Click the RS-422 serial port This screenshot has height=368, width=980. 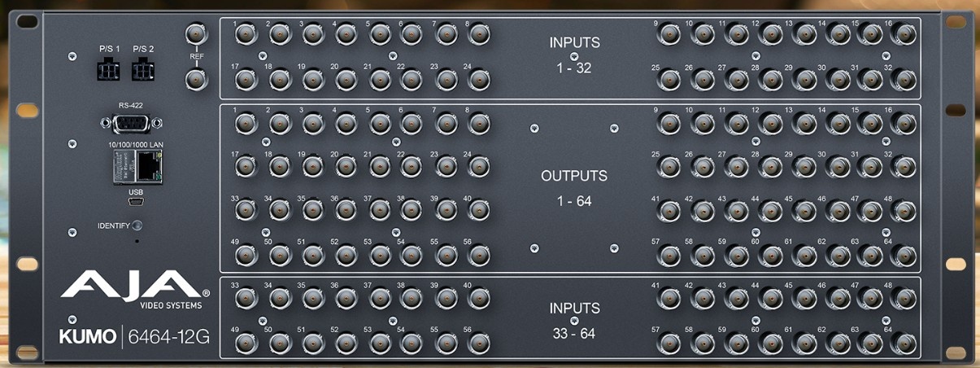click(x=132, y=123)
